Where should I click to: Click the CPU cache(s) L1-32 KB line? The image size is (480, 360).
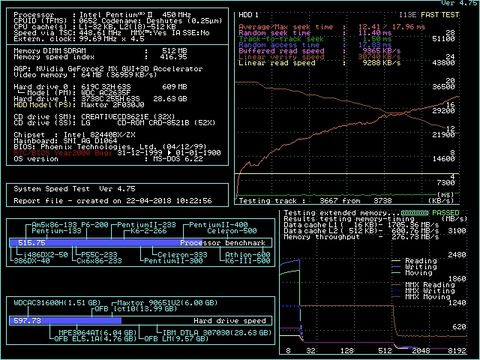pyautogui.click(x=94, y=27)
